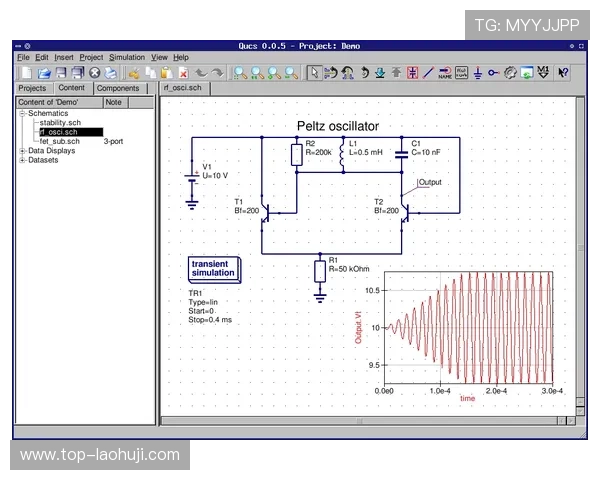
Task: Click the delete icon with red X
Action: [183, 73]
